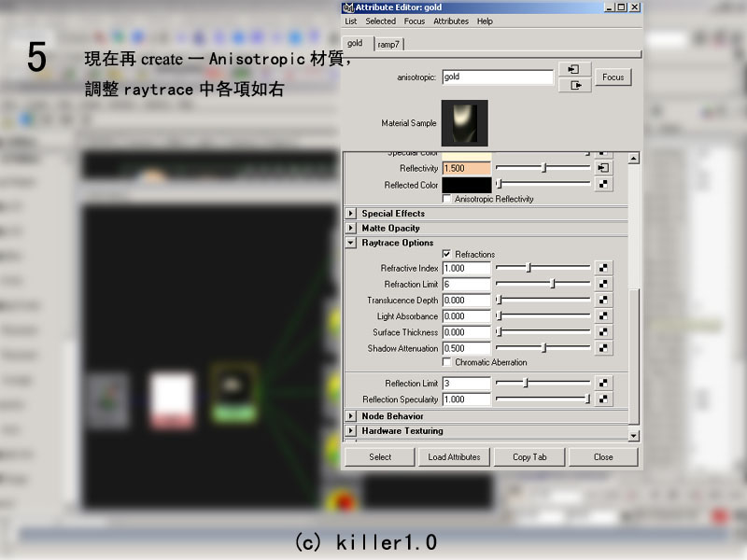Click the checker map button for Refractive Index
Viewport: 747px width, 560px height.
[x=604, y=268]
